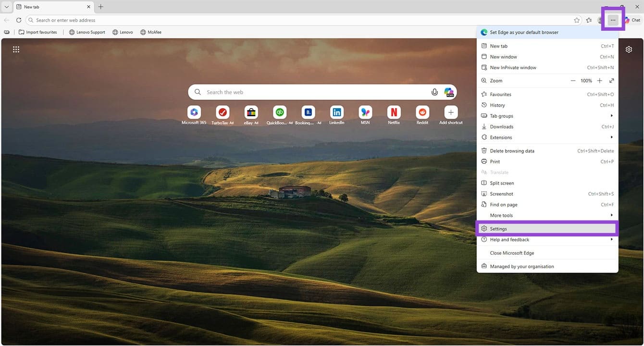This screenshot has width=644, height=346.
Task: Add this page to favourites via the star
Action: pos(576,20)
